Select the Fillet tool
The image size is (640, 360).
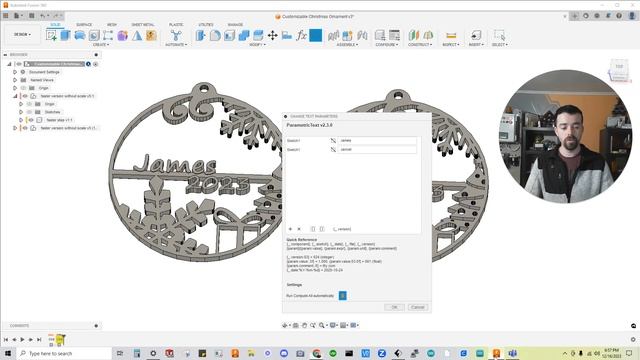click(x=215, y=36)
